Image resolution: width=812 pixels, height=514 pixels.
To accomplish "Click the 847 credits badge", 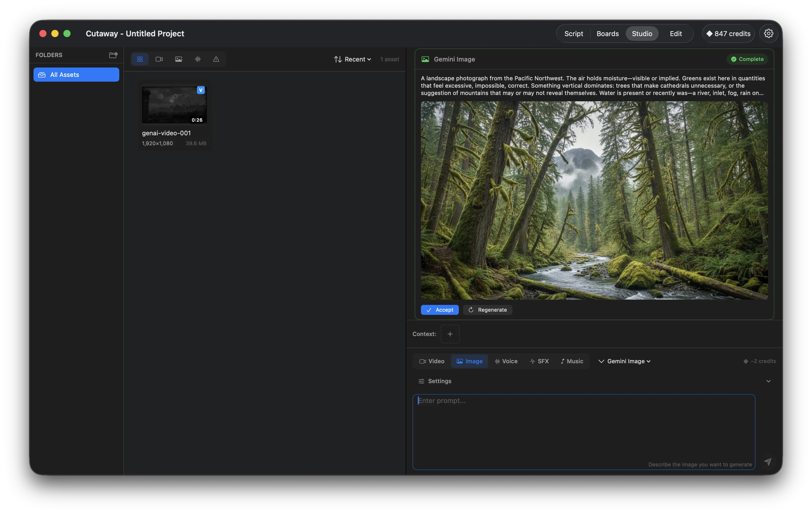I will click(728, 33).
